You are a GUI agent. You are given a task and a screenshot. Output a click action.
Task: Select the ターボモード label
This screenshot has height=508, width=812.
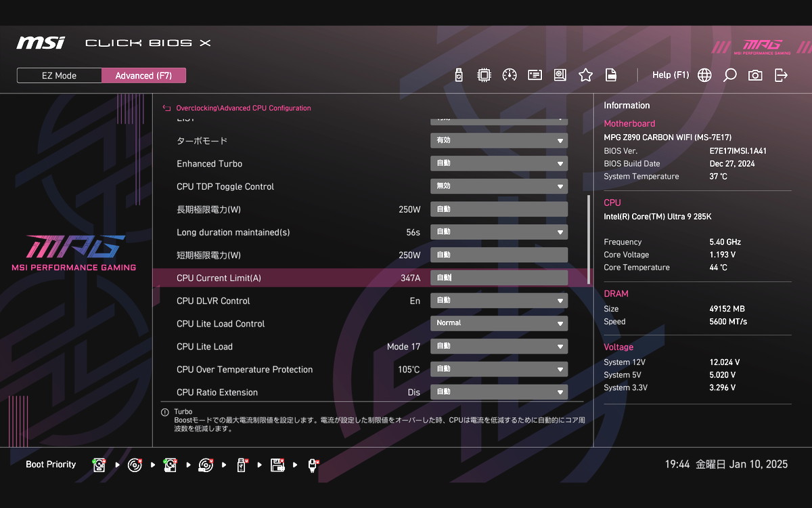[x=202, y=141]
